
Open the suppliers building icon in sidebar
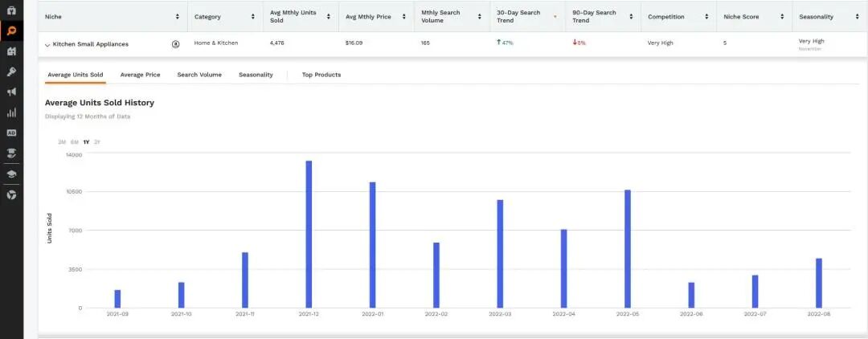tap(11, 51)
